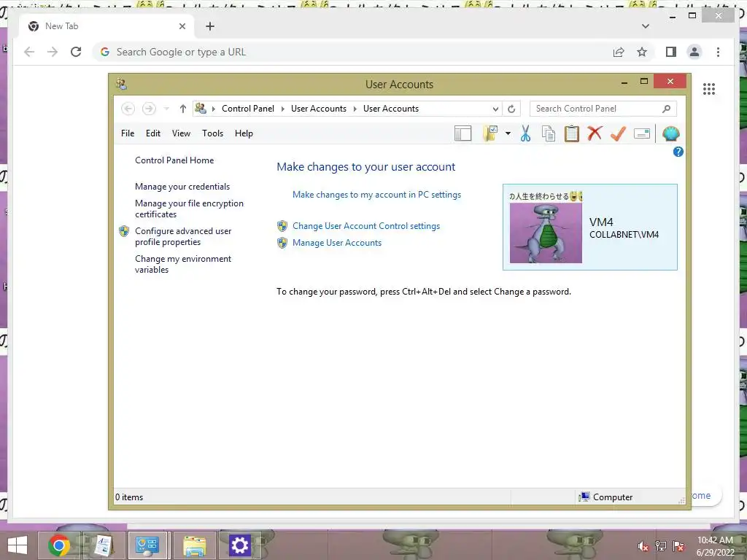Open Chrome profile avatar button
This screenshot has height=560, width=747.
click(694, 52)
